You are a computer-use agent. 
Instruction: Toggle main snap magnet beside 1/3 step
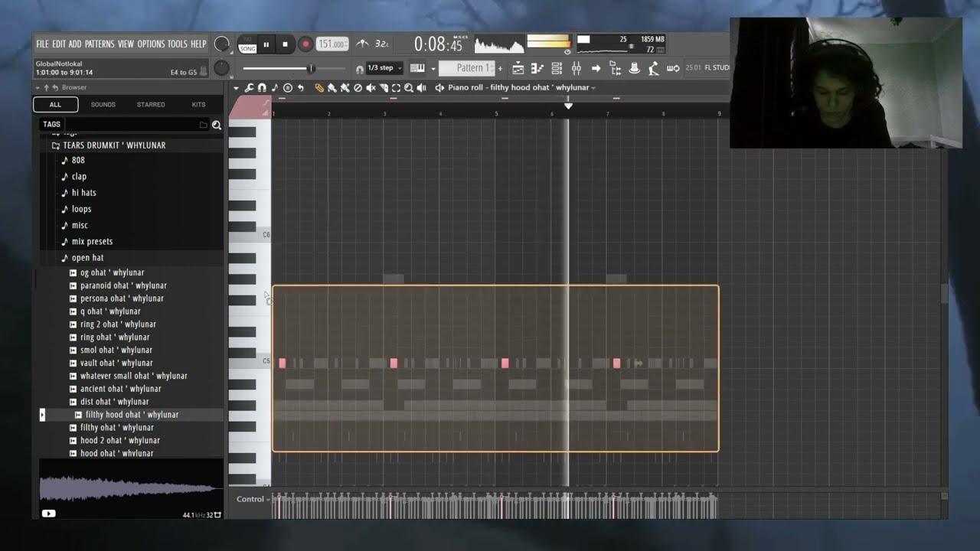pos(360,69)
